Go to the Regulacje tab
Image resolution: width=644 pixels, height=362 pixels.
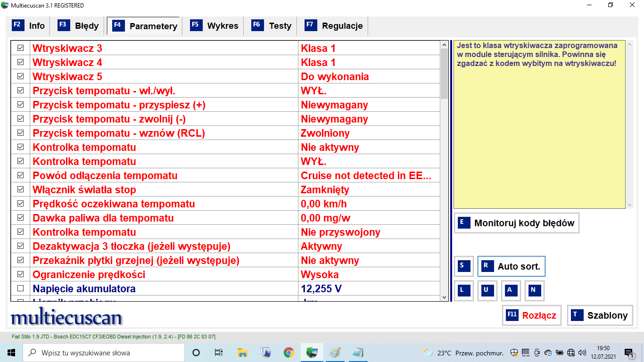(334, 26)
